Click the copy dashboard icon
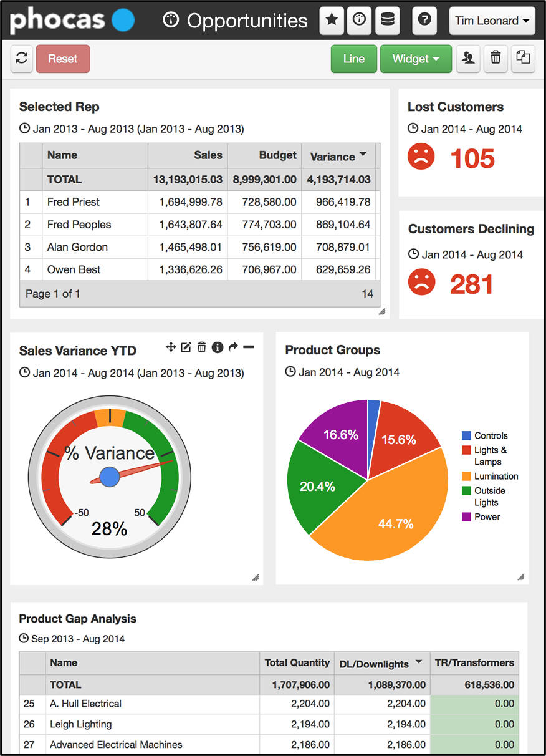The height and width of the screenshot is (756, 546). (x=523, y=59)
